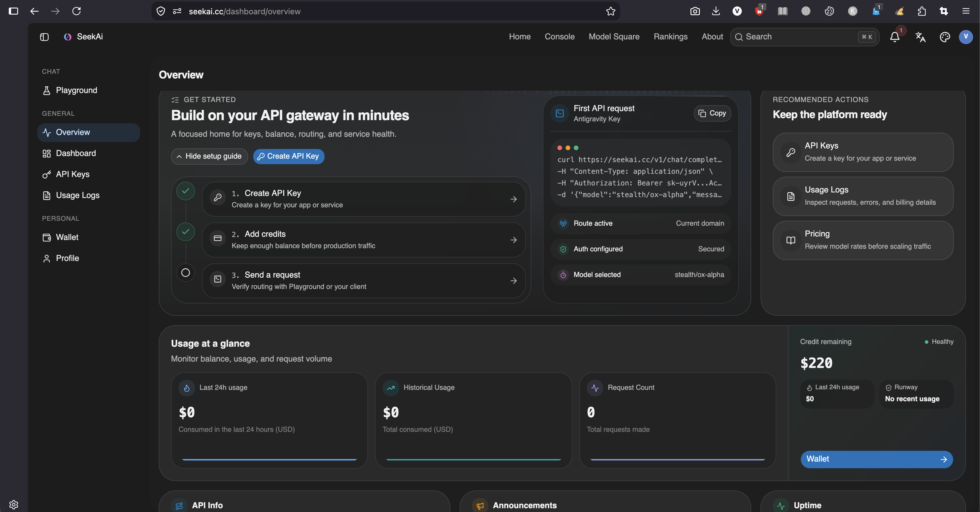Open API Keys recommended action card
The width and height of the screenshot is (980, 512).
pos(863,152)
